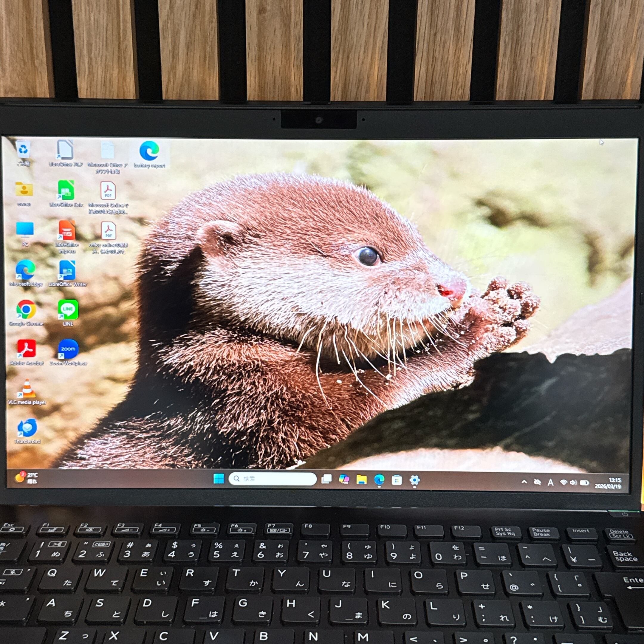Toggle the IME input mode A indicator
644x644 pixels.
[x=550, y=482]
